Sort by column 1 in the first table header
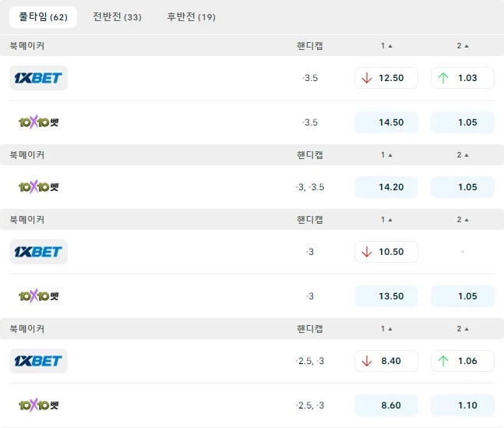504x428 pixels. tap(386, 46)
